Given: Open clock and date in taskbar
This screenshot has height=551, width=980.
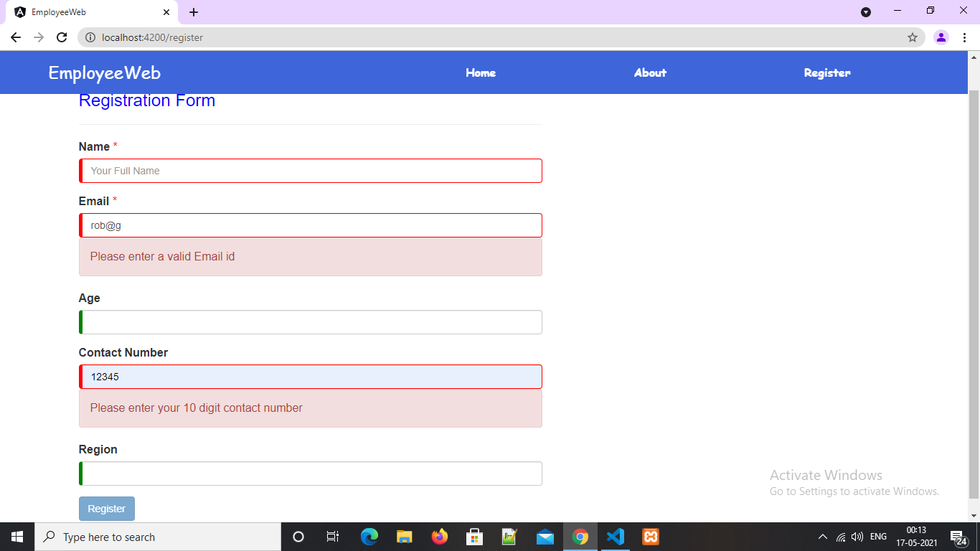Looking at the screenshot, I should [x=916, y=537].
